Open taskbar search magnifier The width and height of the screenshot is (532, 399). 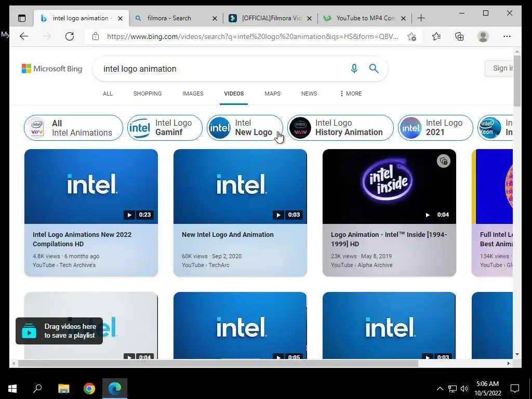click(37, 389)
